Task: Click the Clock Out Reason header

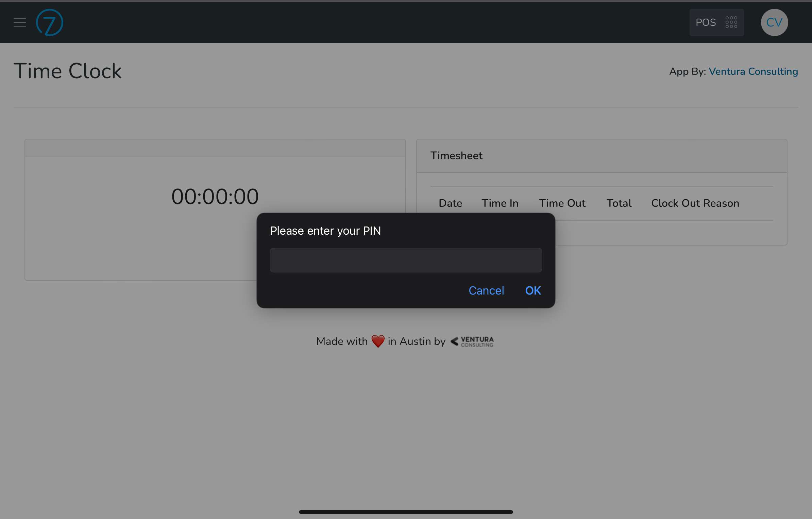Action: pos(695,203)
